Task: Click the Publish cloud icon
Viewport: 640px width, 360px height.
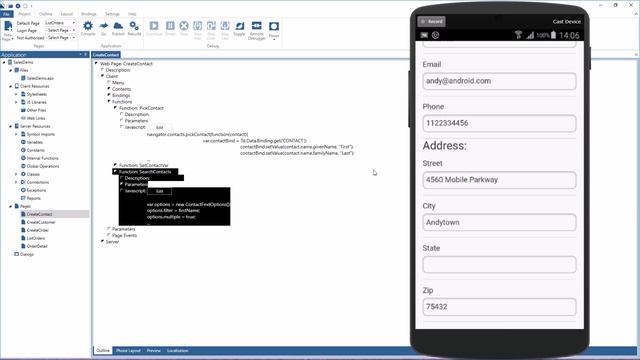Action: 118,26
